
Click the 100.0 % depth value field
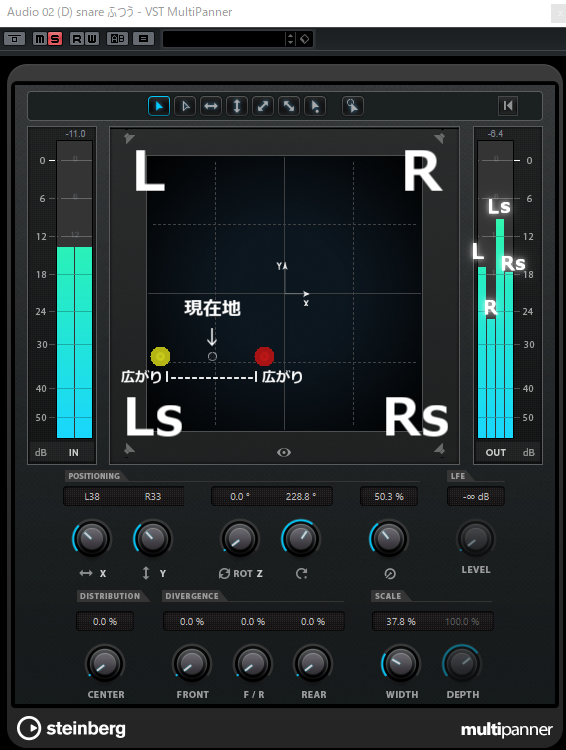click(x=462, y=621)
